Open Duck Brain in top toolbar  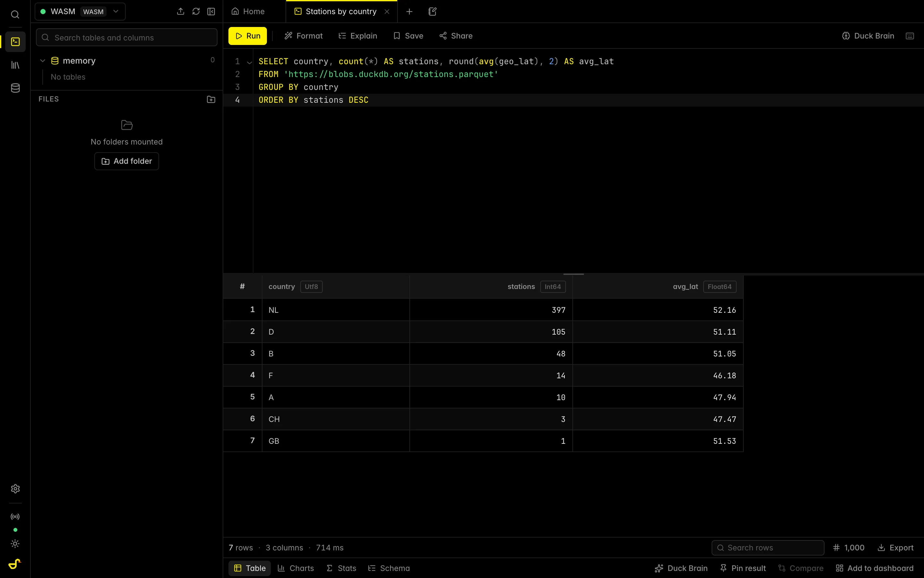click(x=868, y=36)
